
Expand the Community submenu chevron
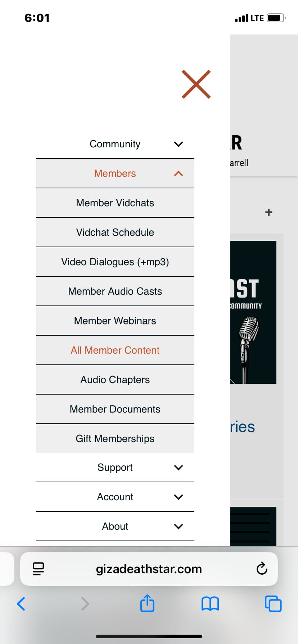[179, 144]
